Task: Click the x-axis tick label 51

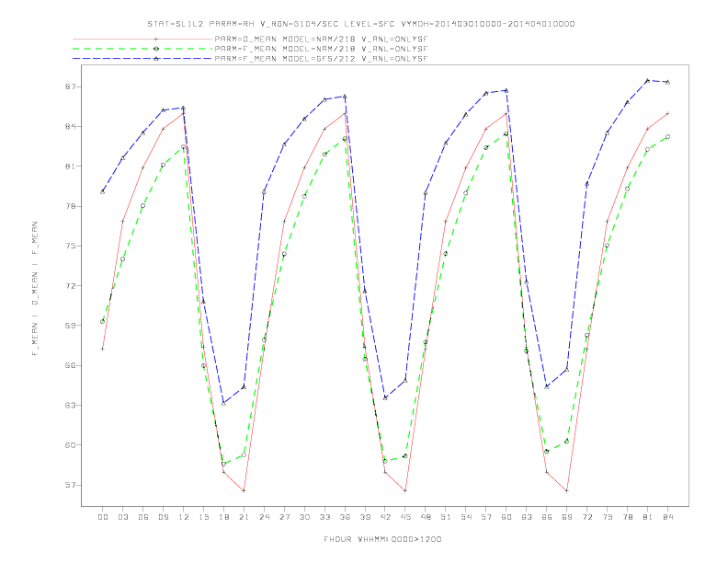Action: (446, 517)
